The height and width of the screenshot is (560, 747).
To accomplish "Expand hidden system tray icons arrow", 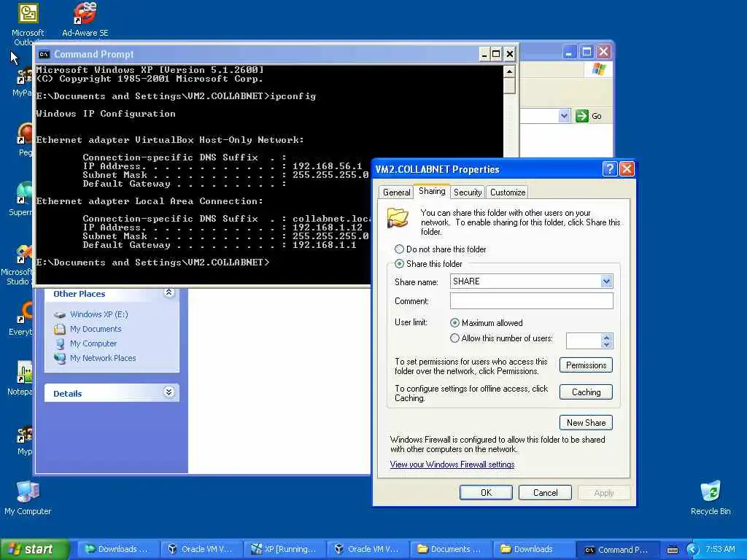I will click(x=692, y=550).
